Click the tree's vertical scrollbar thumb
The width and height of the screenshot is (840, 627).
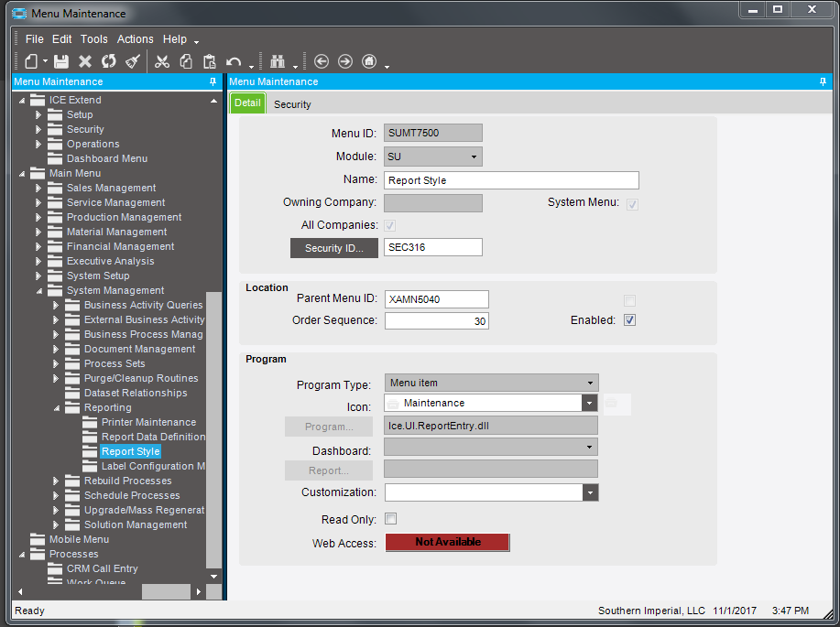213,429
